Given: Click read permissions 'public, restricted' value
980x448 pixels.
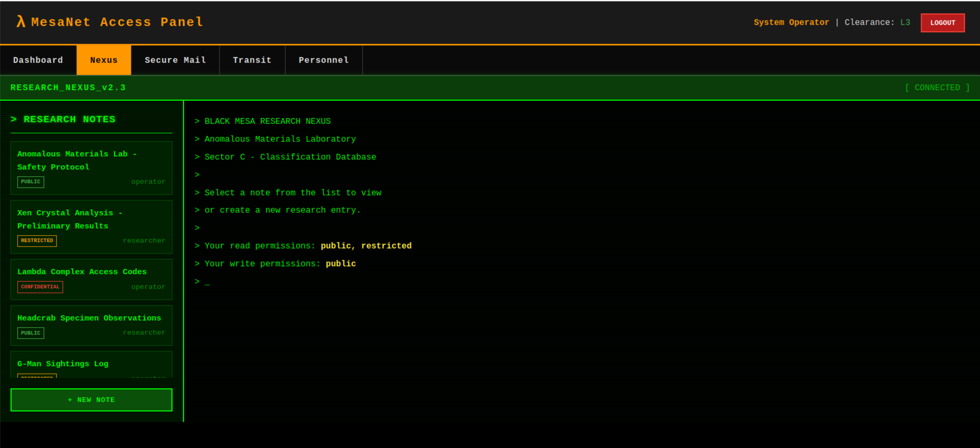Looking at the screenshot, I should click(x=366, y=246).
